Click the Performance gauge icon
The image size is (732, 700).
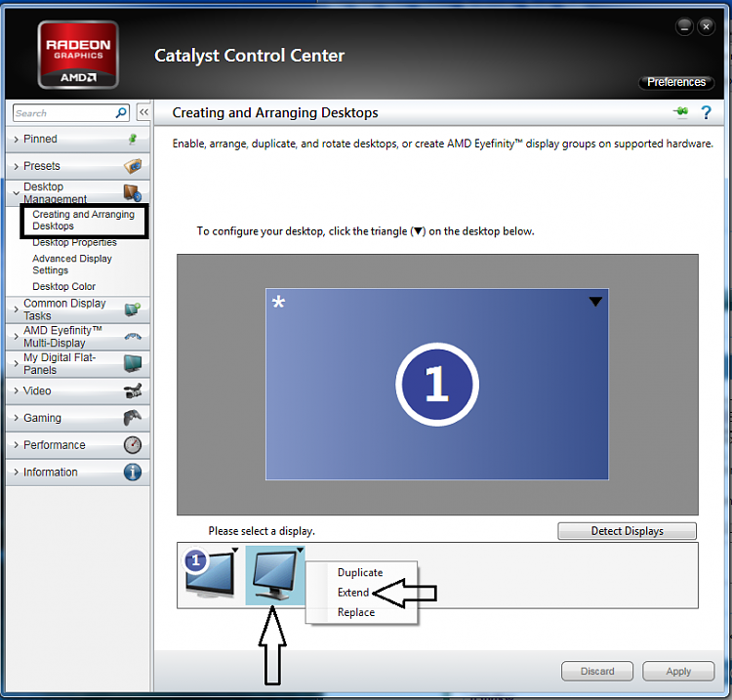click(133, 444)
